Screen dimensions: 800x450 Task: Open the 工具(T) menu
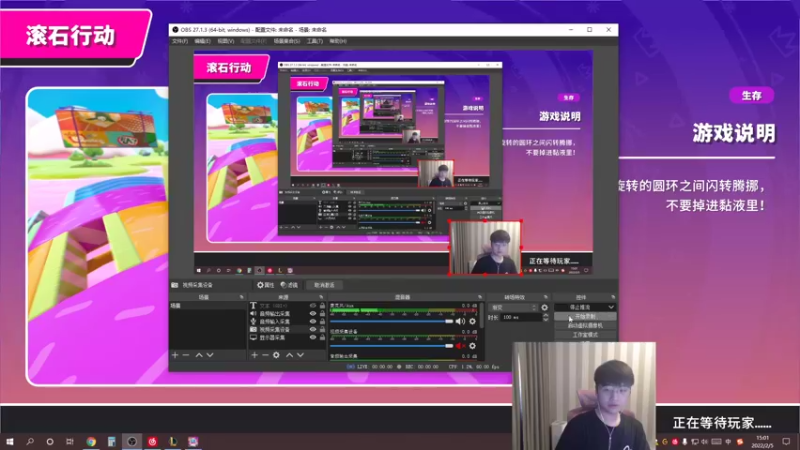point(315,41)
